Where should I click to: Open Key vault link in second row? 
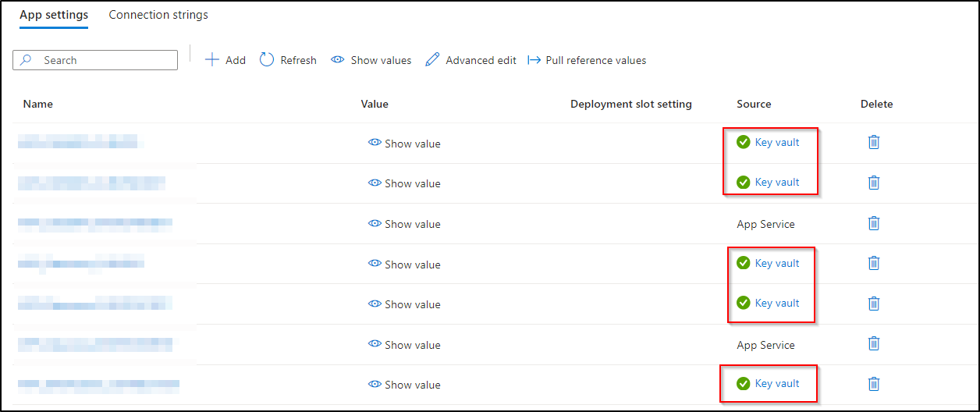pyautogui.click(x=777, y=182)
